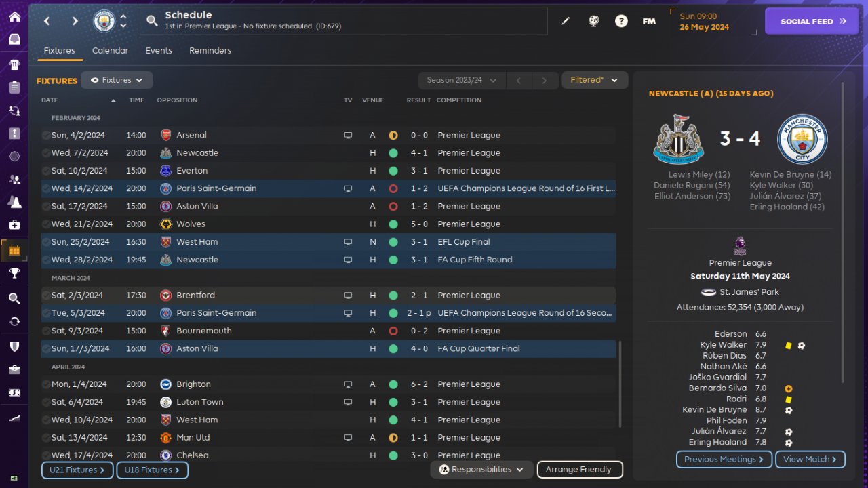Toggle the check mark beside Brighton fixture
Screen dimensions: 868x488
(x=45, y=384)
